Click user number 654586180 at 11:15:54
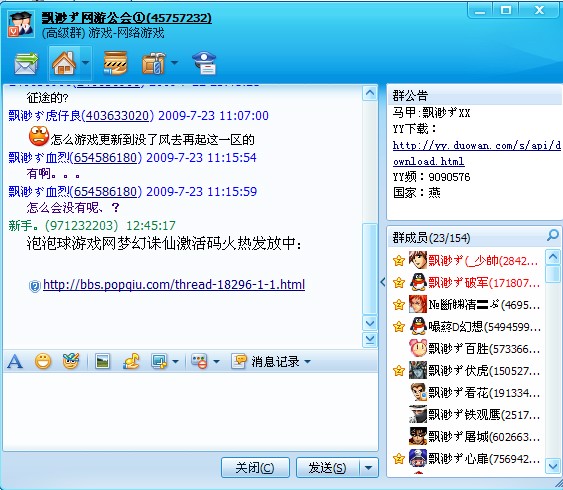The image size is (563, 490). click(106, 158)
